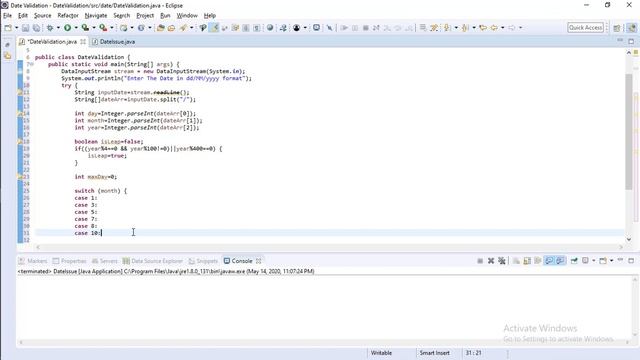Click the Save All icon
Viewport: 640px width, 360px height.
point(36,28)
